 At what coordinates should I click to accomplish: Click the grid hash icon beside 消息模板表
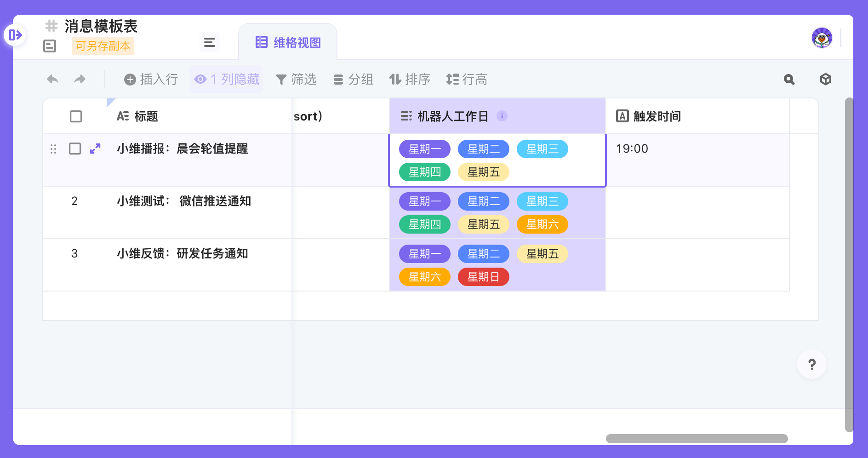[x=51, y=26]
